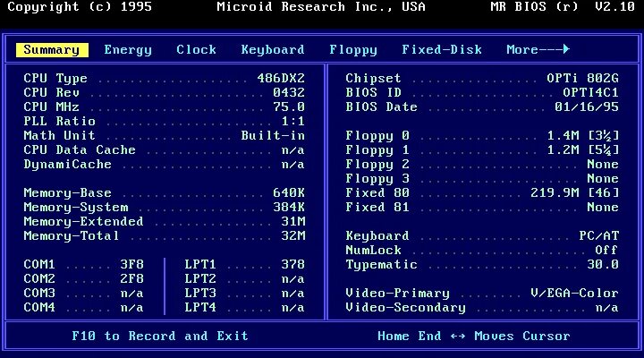This screenshot has height=358, width=644.
Task: Click the DynamiCache row label
Action: [67, 164]
